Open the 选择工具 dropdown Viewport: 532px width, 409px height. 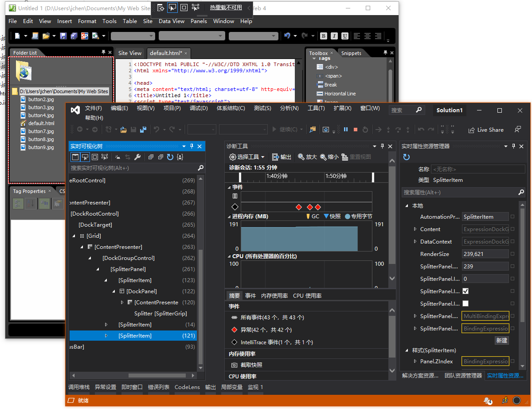(x=246, y=157)
